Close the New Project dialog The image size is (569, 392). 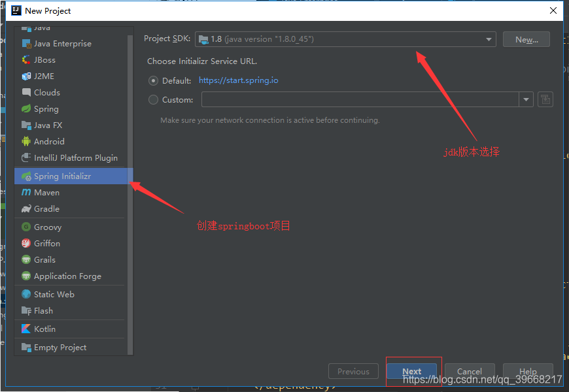pyautogui.click(x=553, y=10)
